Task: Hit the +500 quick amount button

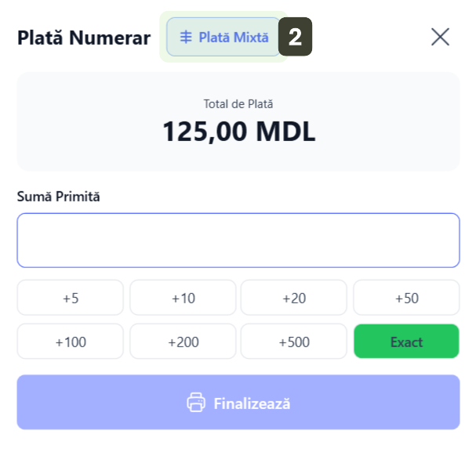Action: [294, 342]
